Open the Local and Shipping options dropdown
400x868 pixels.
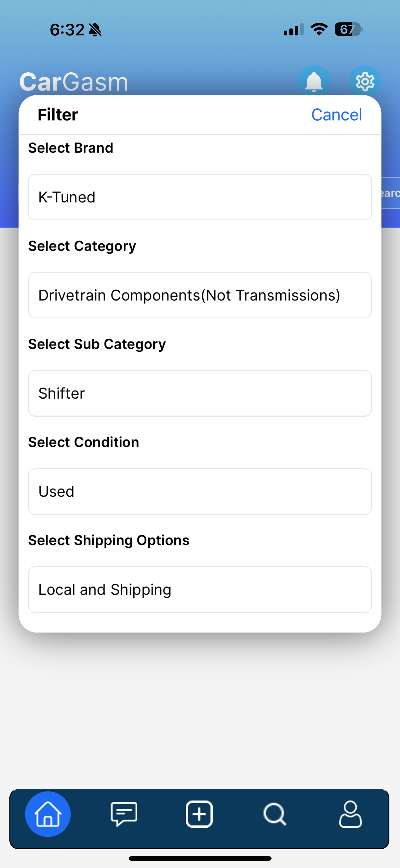(200, 589)
